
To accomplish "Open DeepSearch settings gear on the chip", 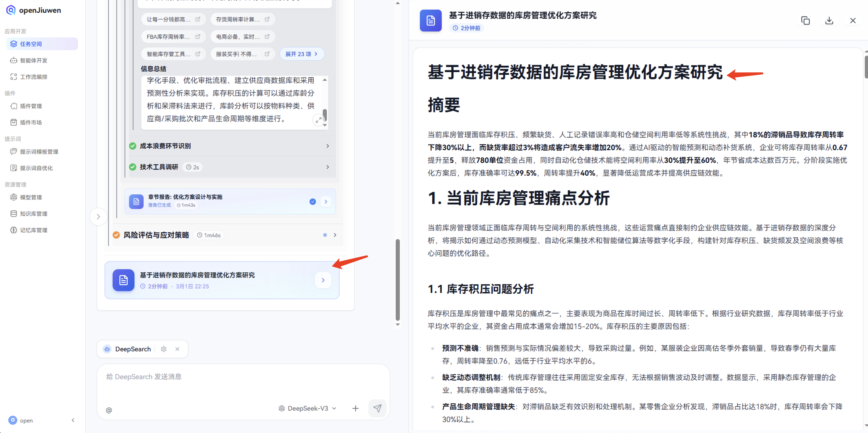I will pos(164,349).
